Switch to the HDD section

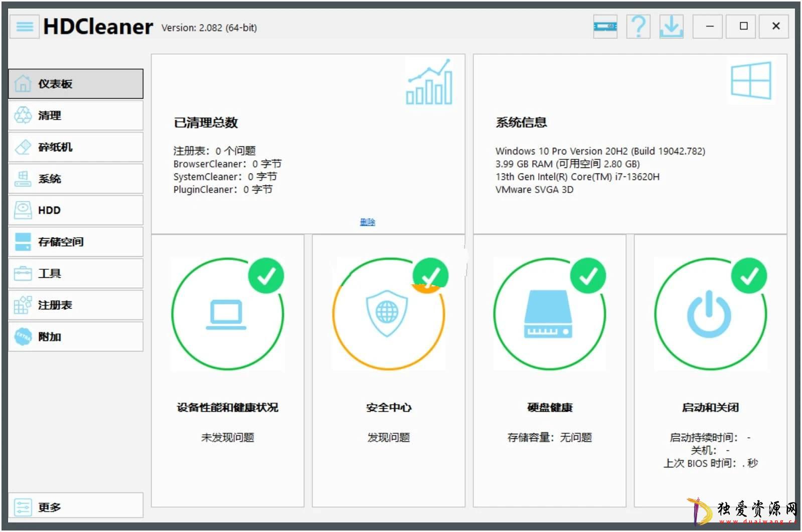pos(76,210)
